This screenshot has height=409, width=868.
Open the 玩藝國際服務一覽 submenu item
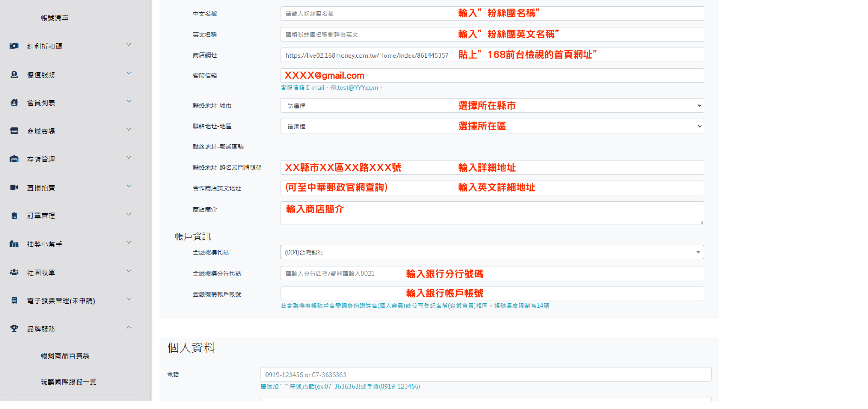pyautogui.click(x=69, y=382)
